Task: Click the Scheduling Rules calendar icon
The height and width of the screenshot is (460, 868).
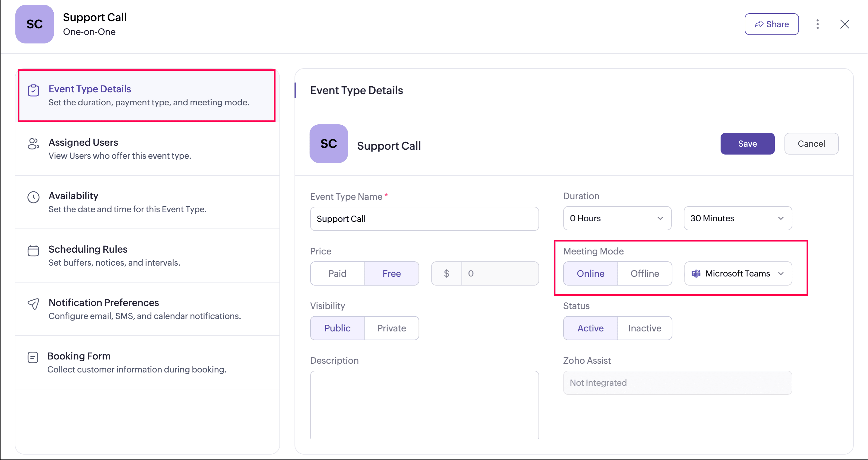Action: pos(33,251)
